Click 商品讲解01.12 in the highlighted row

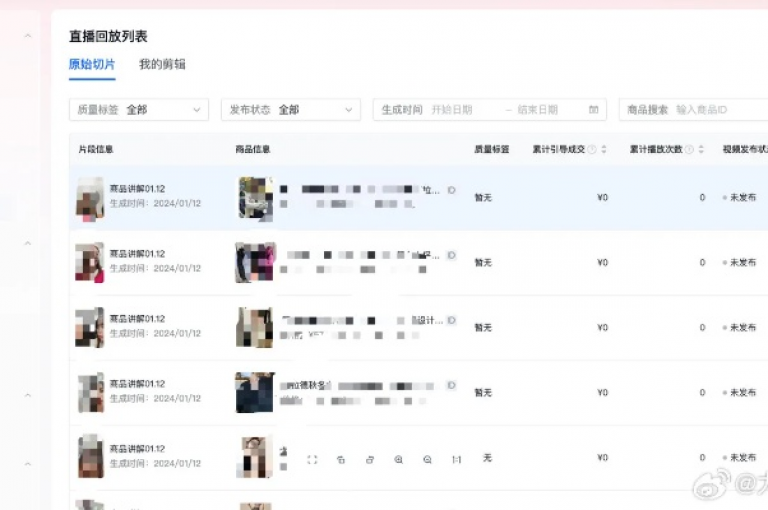click(x=137, y=189)
